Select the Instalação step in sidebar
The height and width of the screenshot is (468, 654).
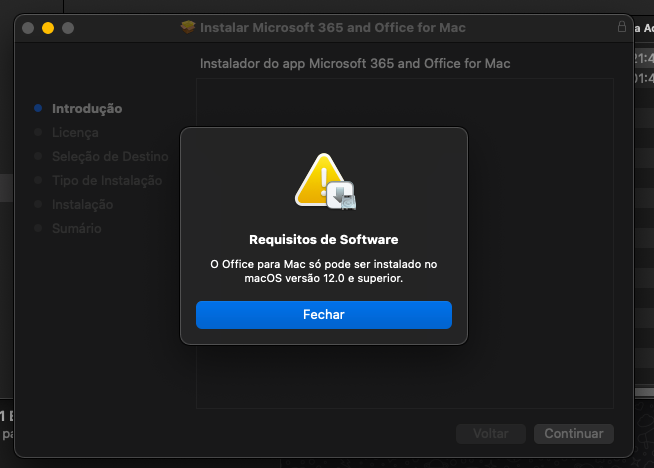tap(82, 204)
